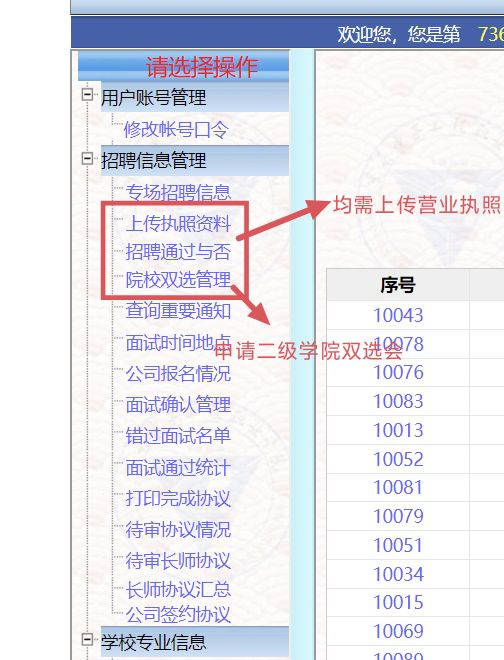Screen dimensions: 504x660
Task: Click the 序号 column header
Action: coord(398,285)
